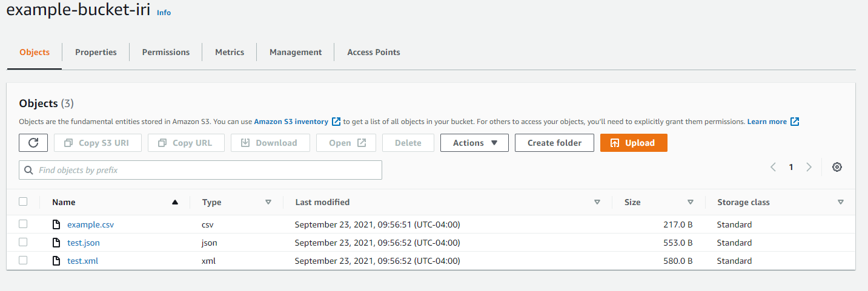This screenshot has width=868, height=291.
Task: Click the Storage class column header
Action: pos(743,202)
